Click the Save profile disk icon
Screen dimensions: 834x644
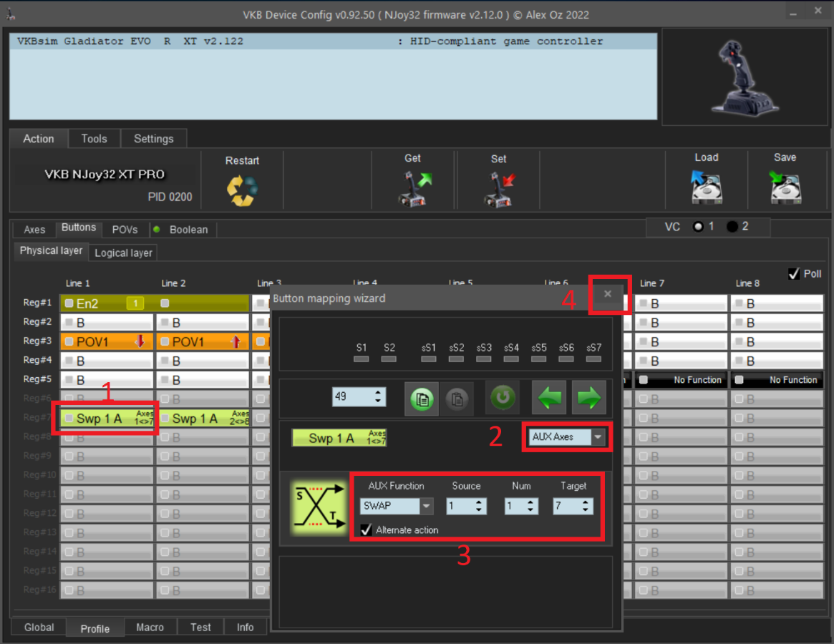[x=785, y=187]
